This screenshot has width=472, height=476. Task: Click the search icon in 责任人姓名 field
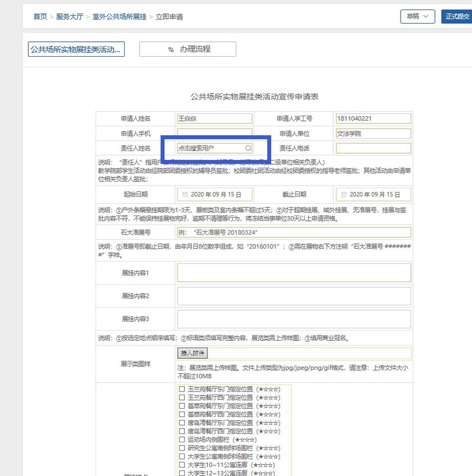click(x=248, y=148)
